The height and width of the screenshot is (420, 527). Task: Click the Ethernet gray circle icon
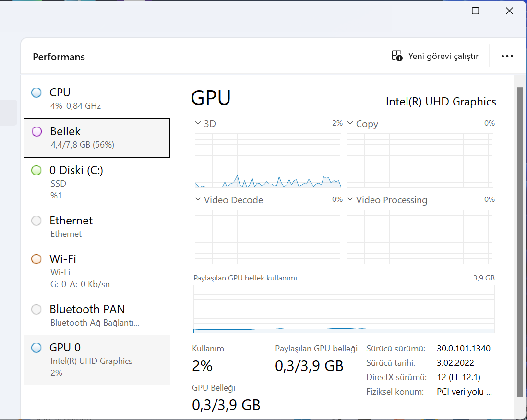tap(36, 221)
